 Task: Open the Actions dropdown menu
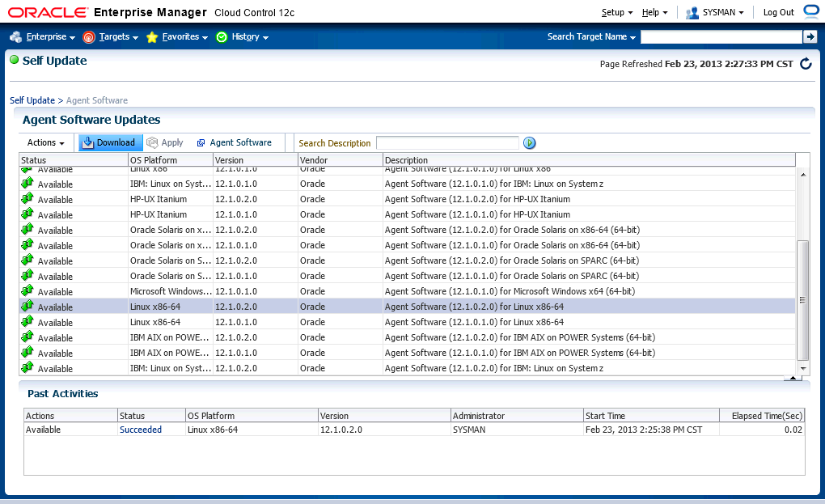click(x=46, y=142)
